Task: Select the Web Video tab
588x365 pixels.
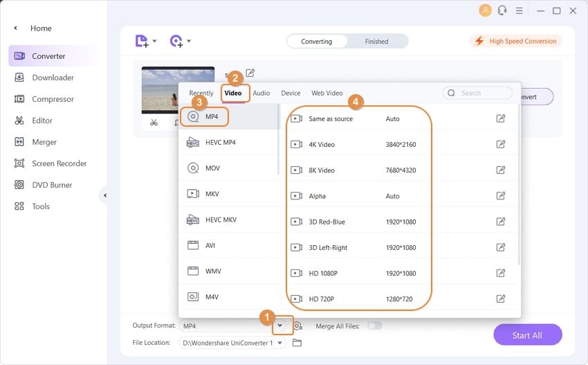Action: 327,93
